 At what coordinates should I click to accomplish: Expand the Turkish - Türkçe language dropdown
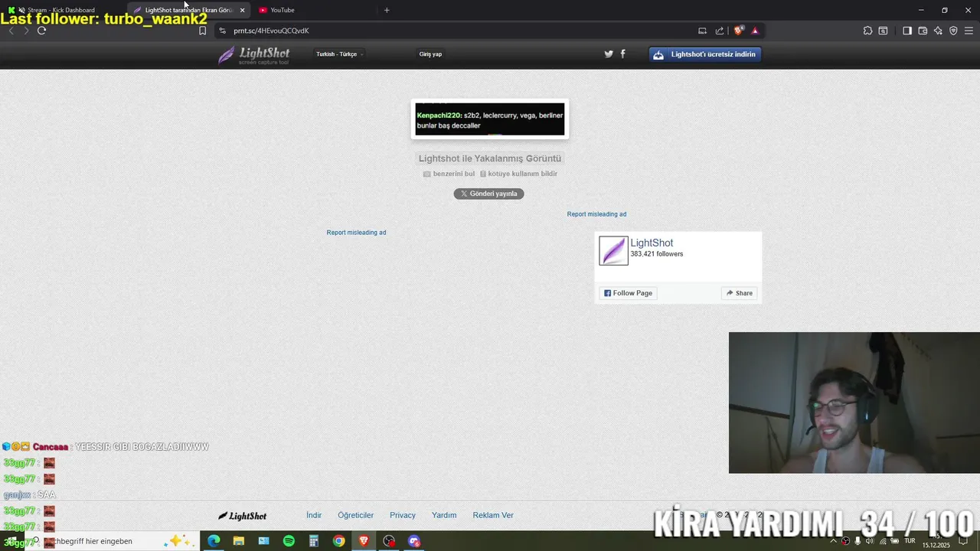point(339,54)
